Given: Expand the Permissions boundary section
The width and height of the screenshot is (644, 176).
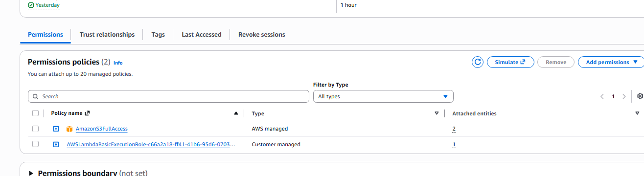Looking at the screenshot, I should point(31,173).
